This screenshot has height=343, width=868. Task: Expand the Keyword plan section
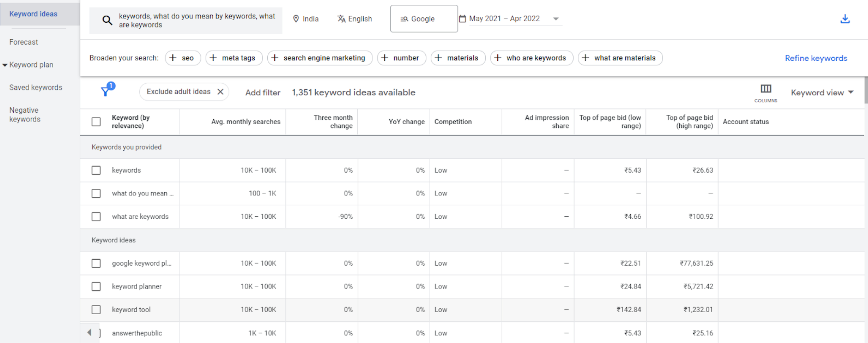pos(5,65)
